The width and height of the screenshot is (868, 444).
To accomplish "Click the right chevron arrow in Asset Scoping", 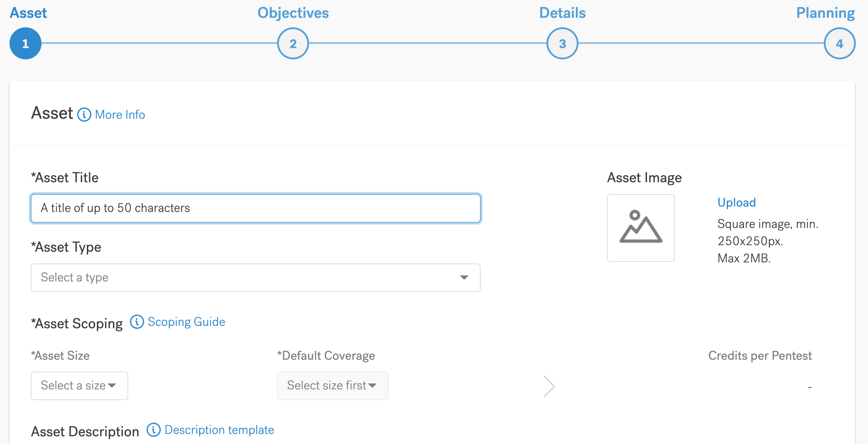I will coord(549,386).
